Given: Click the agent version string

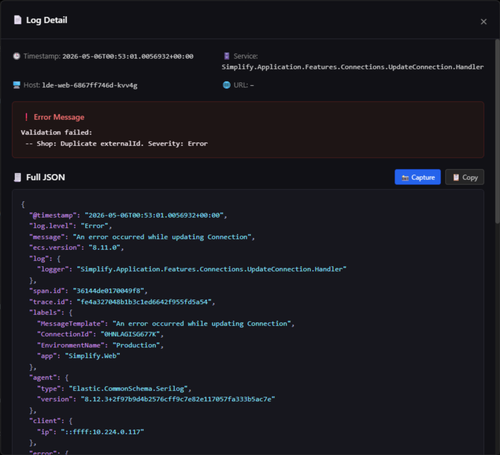Looking at the screenshot, I should (178, 399).
